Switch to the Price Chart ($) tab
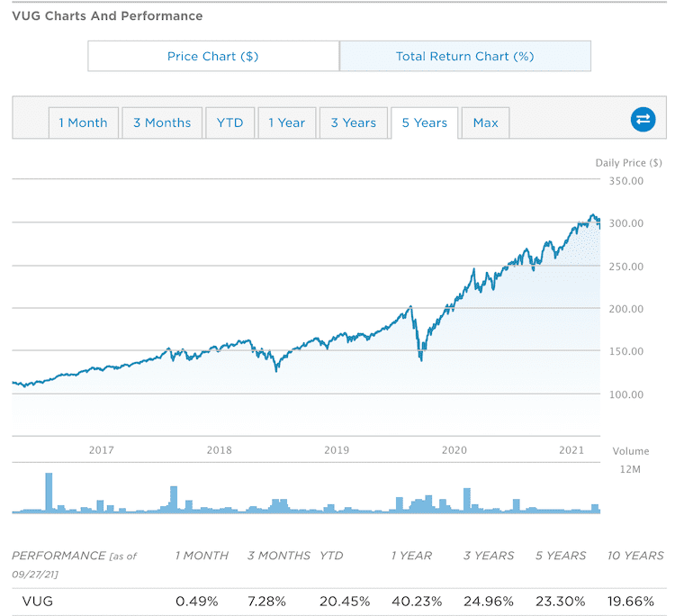Viewport: 675px width, 616px height. point(213,56)
